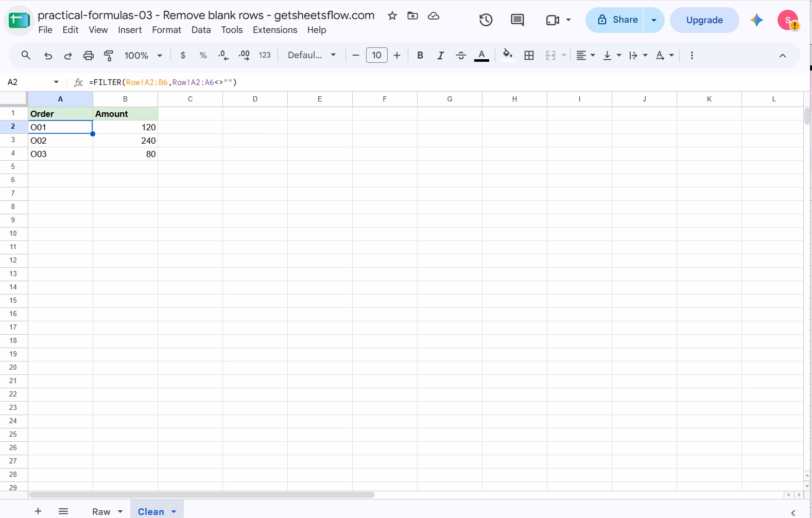The image size is (812, 518).
Task: Open comments panel icon
Action: click(517, 20)
